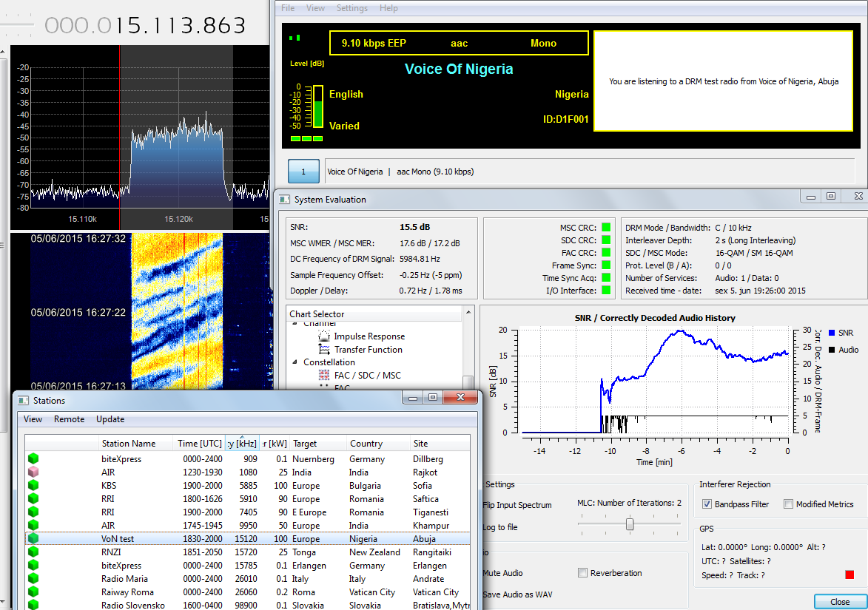Screen dimensions: 868x610
Task: Click green cube icon for KBS row
Action: [33, 485]
